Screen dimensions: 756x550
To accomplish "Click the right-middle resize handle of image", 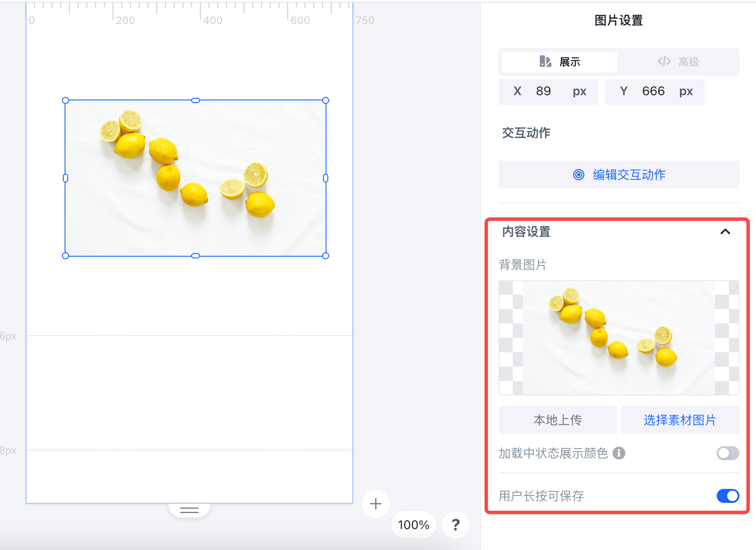I will pyautogui.click(x=326, y=178).
